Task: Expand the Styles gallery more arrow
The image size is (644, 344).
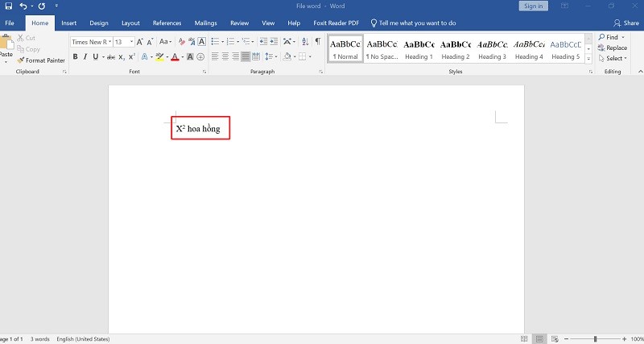Action: click(x=588, y=59)
